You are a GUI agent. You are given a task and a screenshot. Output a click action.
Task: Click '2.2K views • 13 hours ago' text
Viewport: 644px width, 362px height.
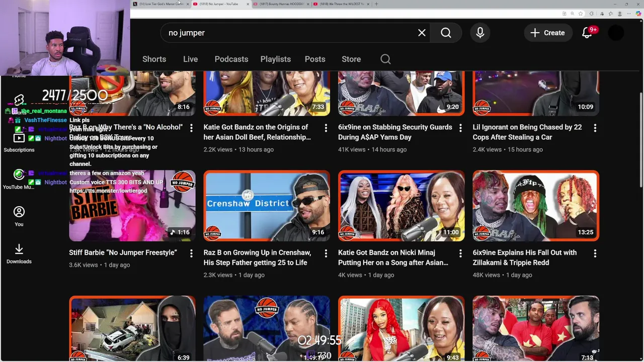point(238,149)
